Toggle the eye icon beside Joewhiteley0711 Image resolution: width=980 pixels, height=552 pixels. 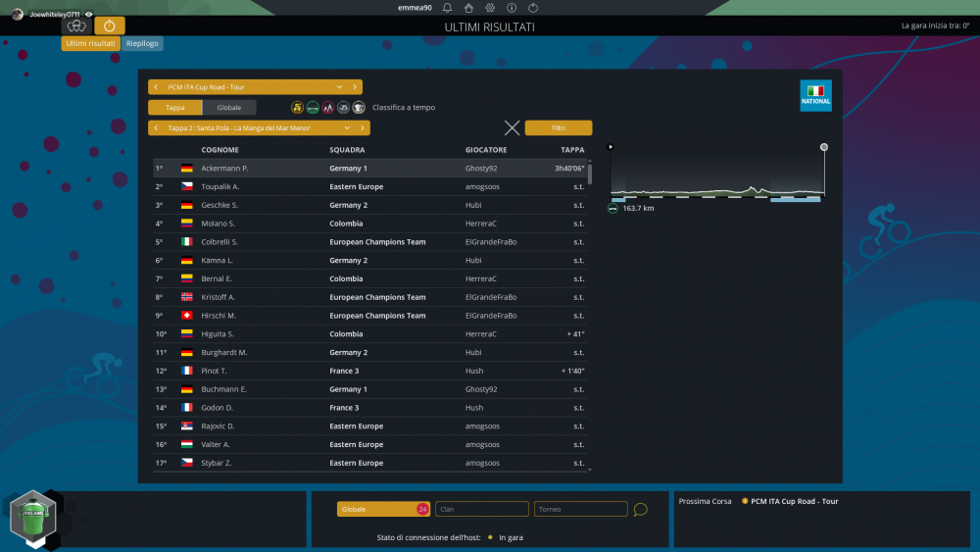[x=89, y=14]
